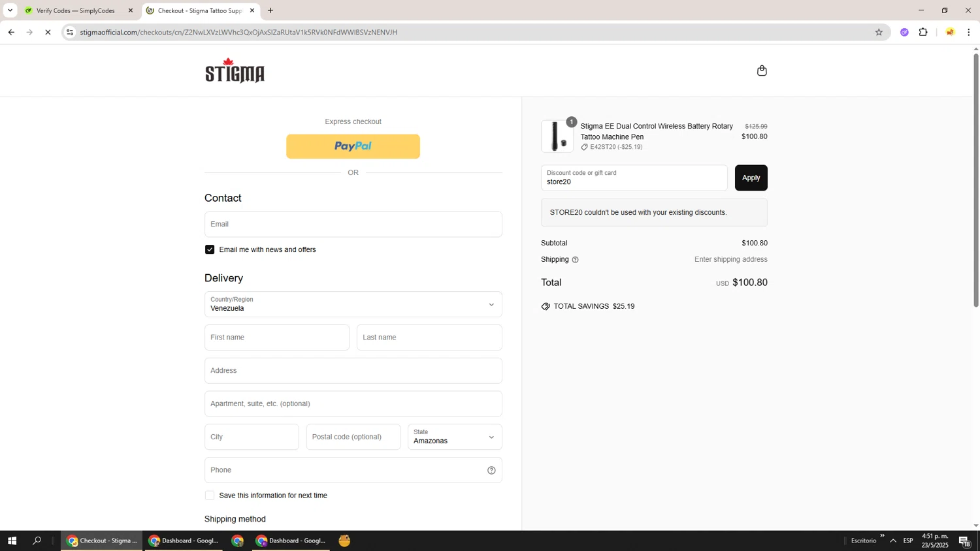Close the Verify Codes tab
Viewport: 980px width, 551px height.
tap(131, 10)
